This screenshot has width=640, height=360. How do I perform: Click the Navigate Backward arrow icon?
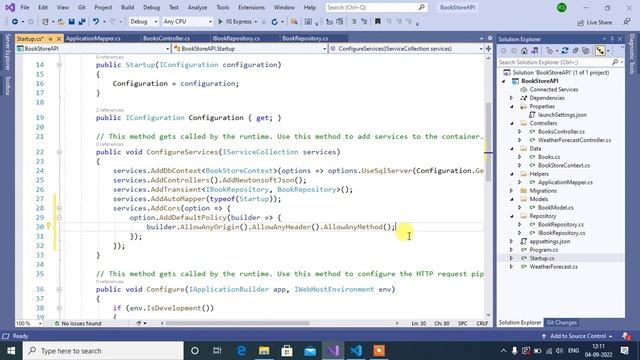(x=14, y=22)
